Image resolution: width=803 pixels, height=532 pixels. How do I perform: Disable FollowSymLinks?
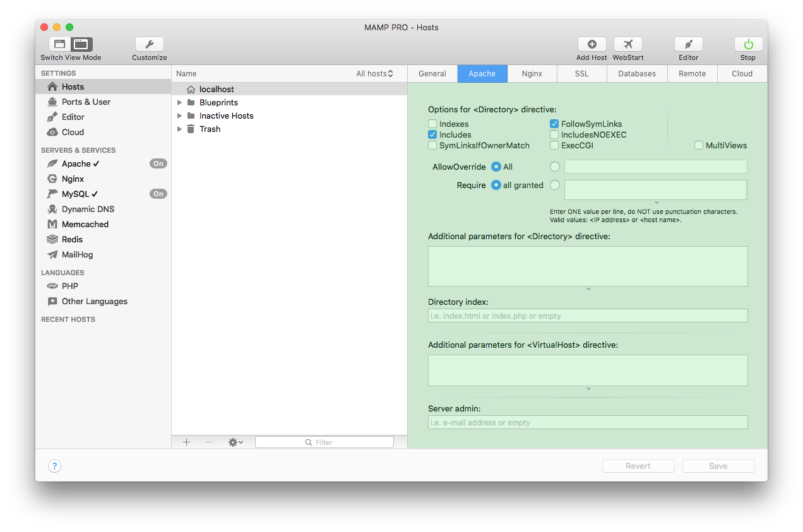[x=554, y=124]
